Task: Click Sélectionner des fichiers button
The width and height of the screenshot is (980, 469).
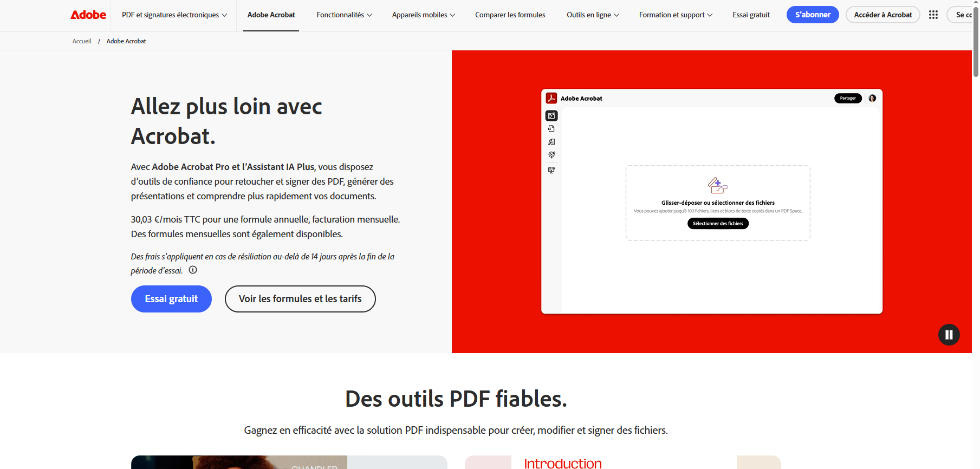Action: coord(718,224)
